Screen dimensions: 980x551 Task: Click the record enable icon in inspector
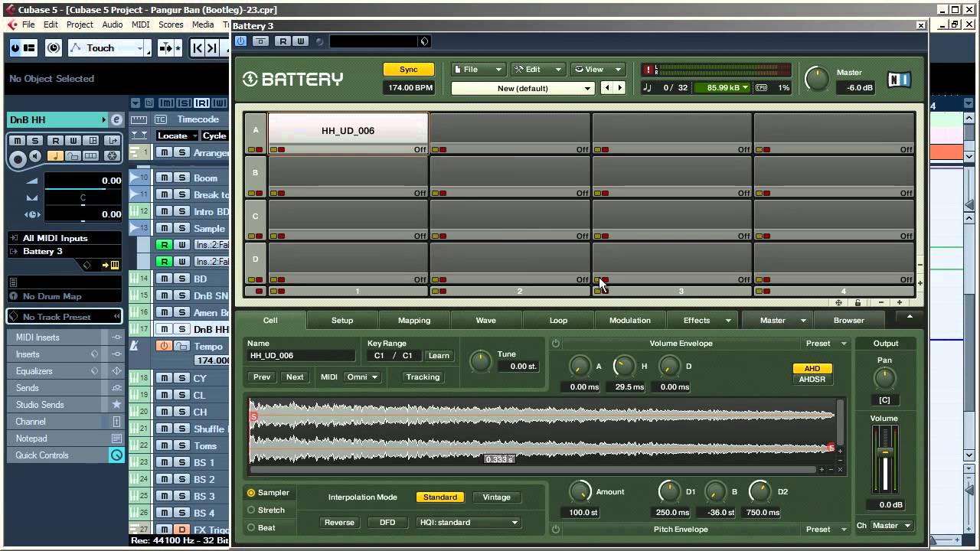point(17,159)
